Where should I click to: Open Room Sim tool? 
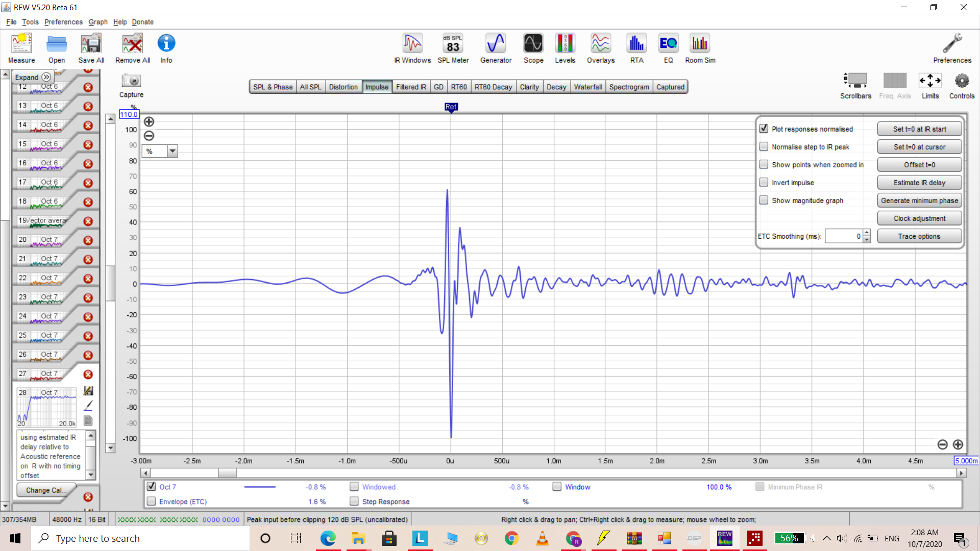coord(700,48)
